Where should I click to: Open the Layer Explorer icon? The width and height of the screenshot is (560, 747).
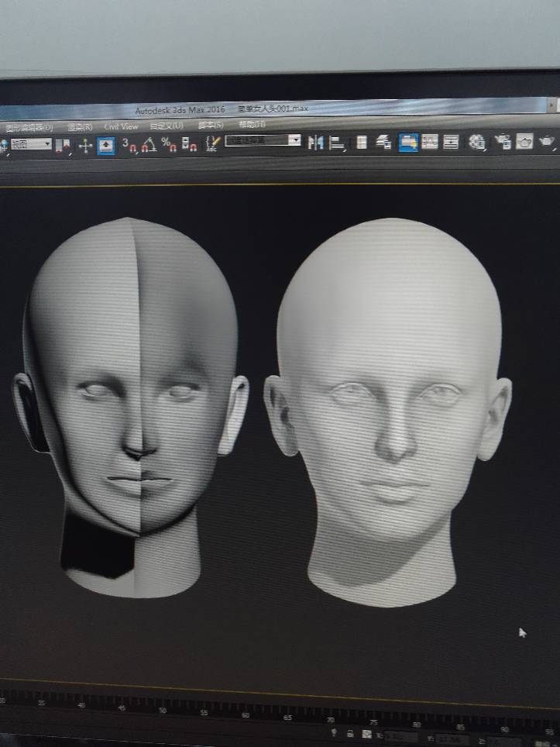coord(383,142)
